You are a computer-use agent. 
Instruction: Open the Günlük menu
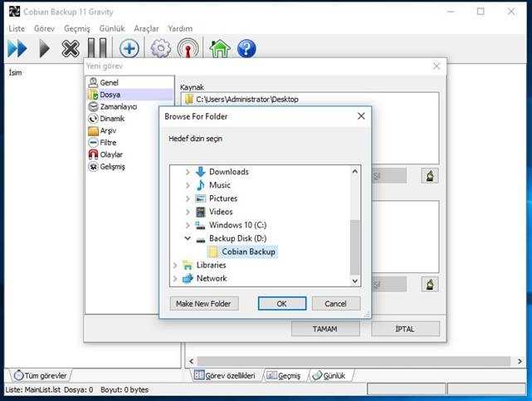pos(112,28)
